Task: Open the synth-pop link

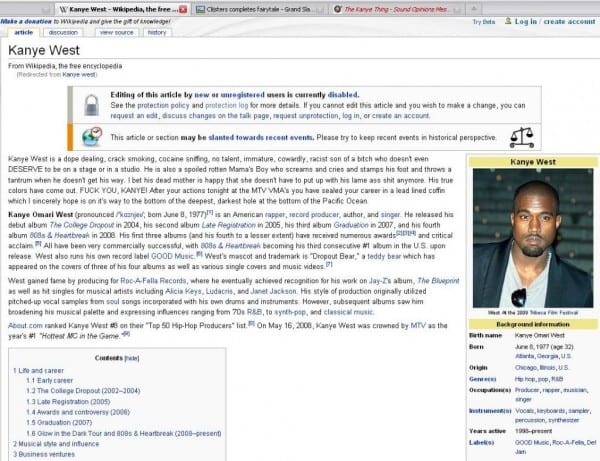Action: pos(290,312)
